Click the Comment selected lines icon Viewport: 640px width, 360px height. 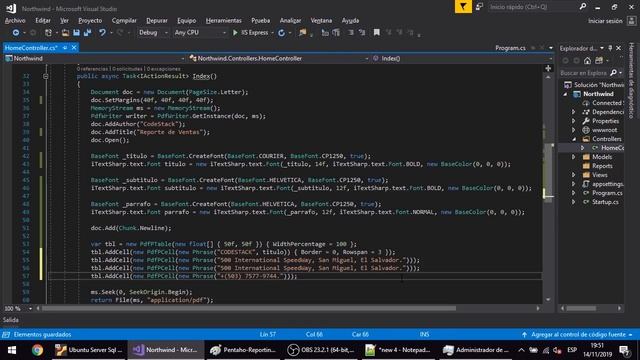coord(325,33)
